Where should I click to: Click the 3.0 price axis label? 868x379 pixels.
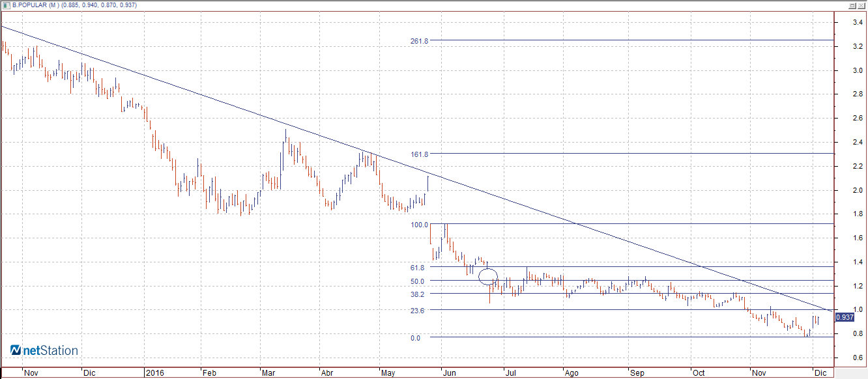859,71
